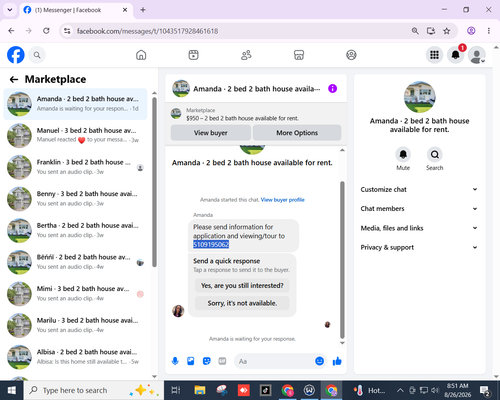Open File Explorer from the taskbar
This screenshot has width=500, height=400.
(x=200, y=390)
